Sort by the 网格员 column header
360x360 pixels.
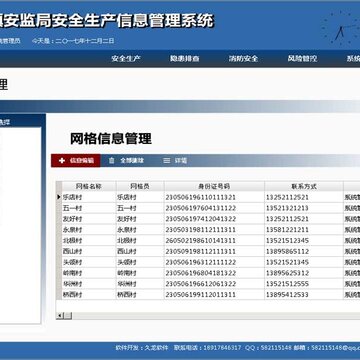pos(140,186)
